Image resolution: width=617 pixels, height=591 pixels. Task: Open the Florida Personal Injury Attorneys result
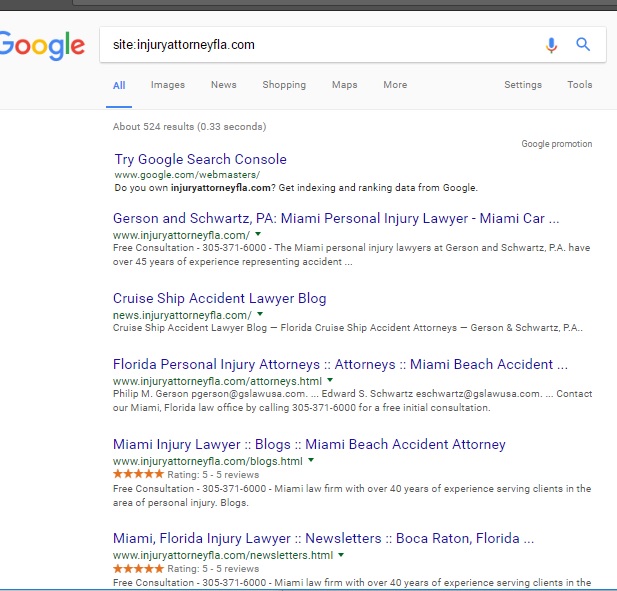[x=340, y=364]
